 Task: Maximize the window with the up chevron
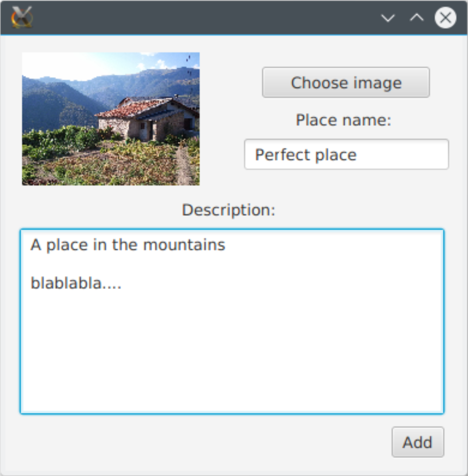tap(417, 18)
